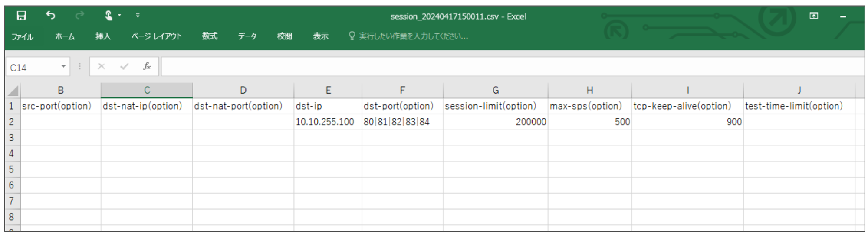The image size is (868, 234).
Task: Click the cancel X formula bar icon
Action: pos(101,66)
